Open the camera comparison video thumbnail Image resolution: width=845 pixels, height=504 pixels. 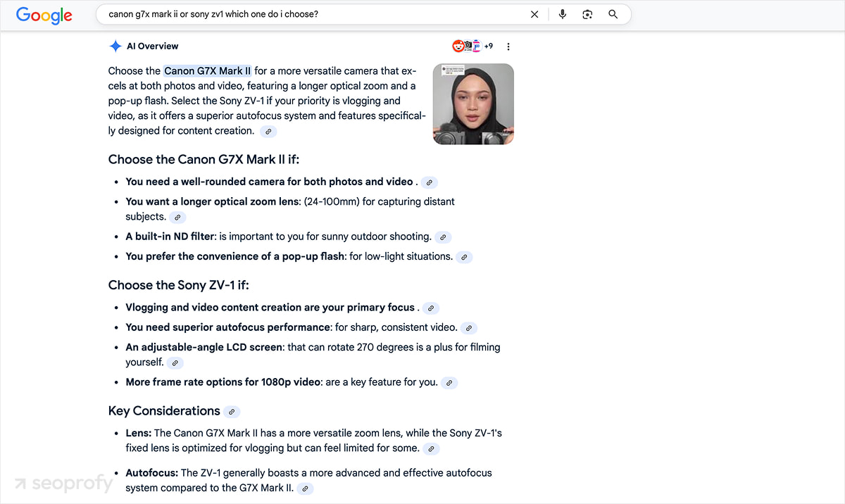click(473, 104)
